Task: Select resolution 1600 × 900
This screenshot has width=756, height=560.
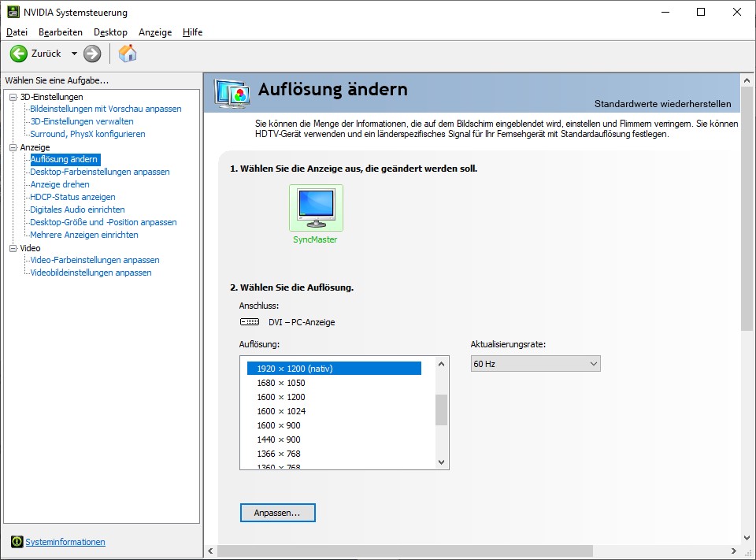Action: [x=334, y=425]
